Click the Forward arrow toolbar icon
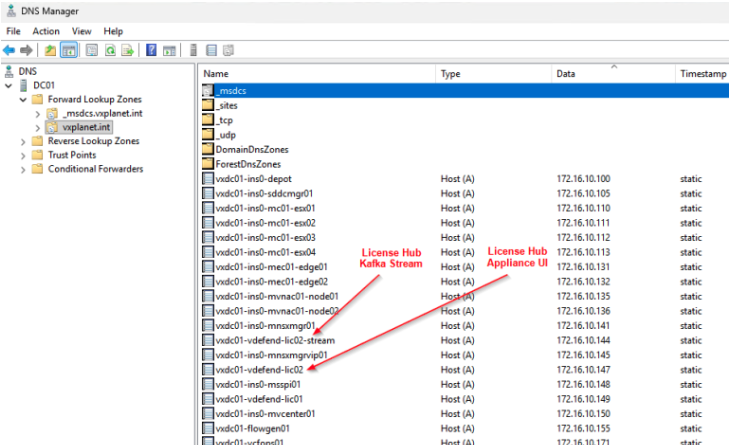This screenshot has height=445, width=730. point(26,50)
